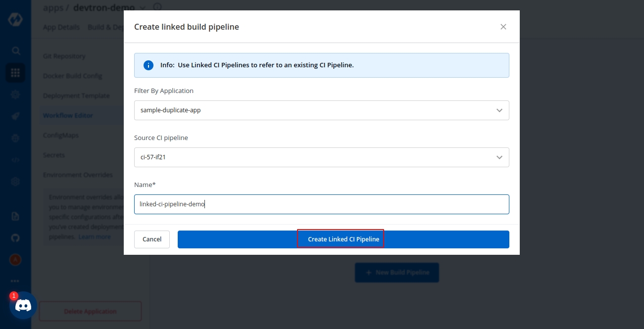The width and height of the screenshot is (644, 329).
Task: Open Deployment Template section
Action: [76, 96]
